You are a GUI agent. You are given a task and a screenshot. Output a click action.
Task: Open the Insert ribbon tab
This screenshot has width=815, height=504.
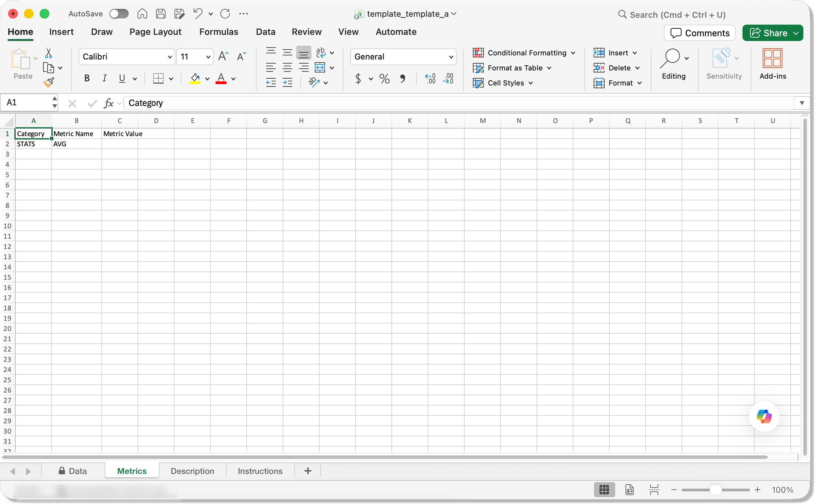[x=61, y=32]
